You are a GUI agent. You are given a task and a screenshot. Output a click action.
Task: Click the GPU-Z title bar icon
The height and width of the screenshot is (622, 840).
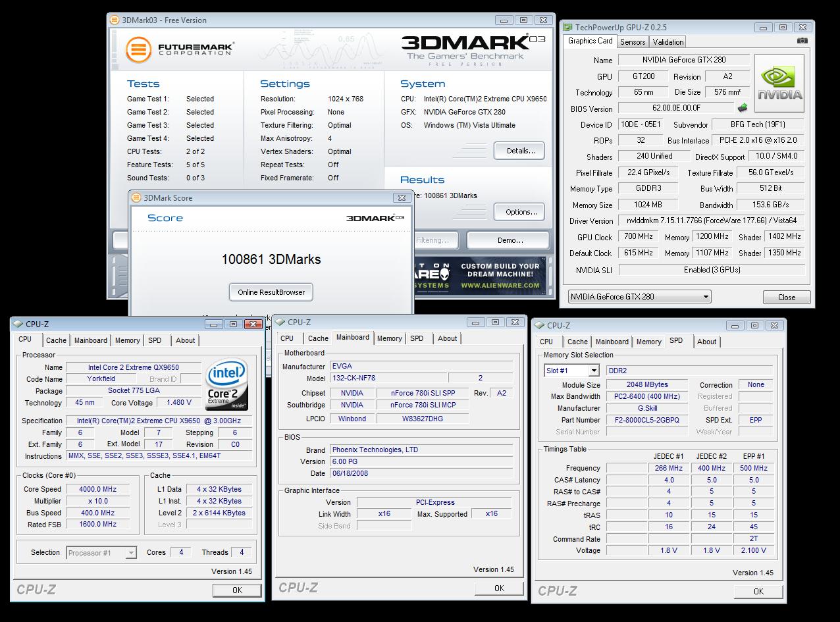[x=567, y=27]
